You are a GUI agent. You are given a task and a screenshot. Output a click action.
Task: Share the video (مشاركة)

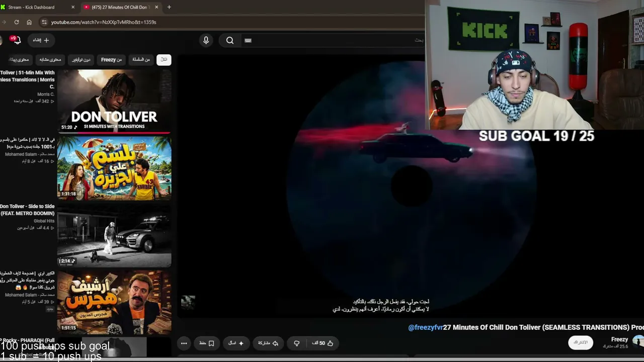268,343
